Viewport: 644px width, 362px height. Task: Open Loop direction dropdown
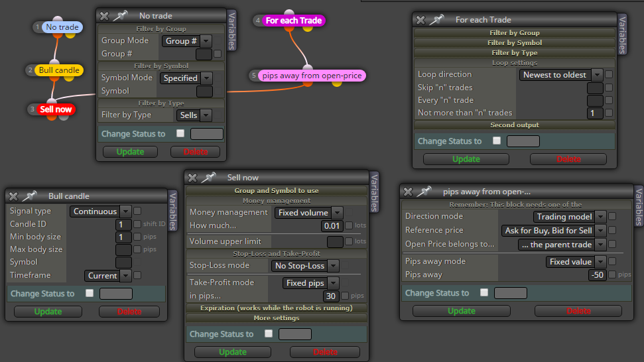[560, 75]
